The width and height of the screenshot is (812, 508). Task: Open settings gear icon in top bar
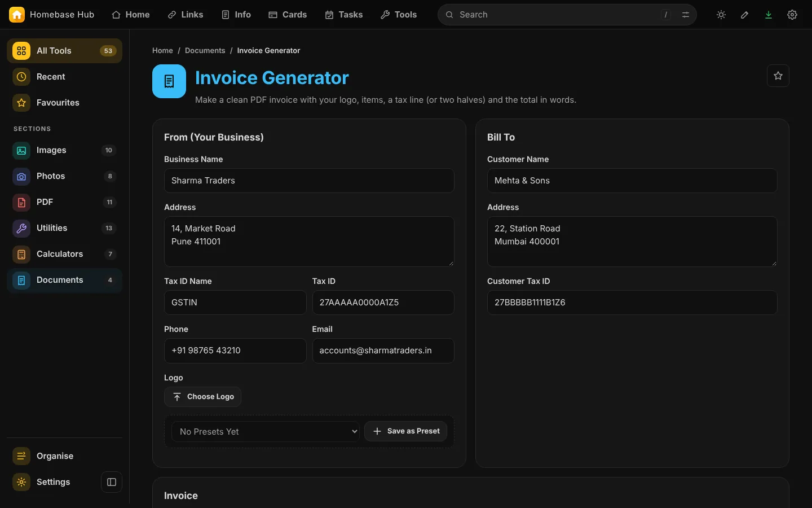point(792,15)
